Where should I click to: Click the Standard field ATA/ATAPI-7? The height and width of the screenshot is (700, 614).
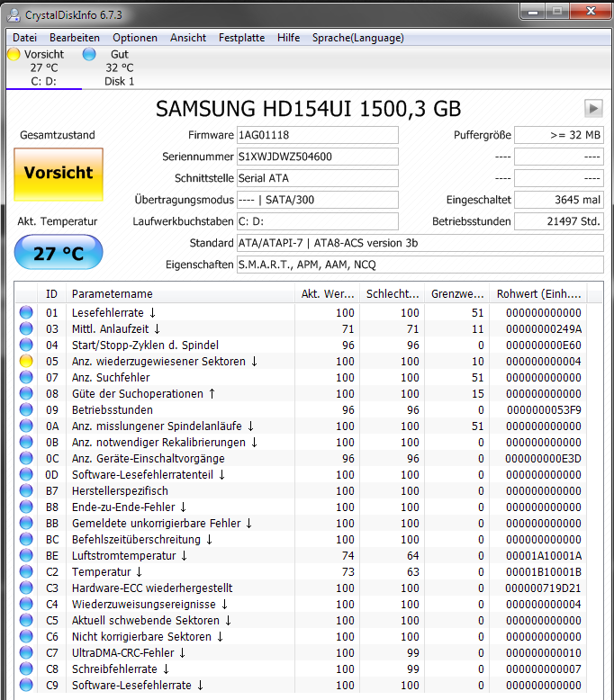click(420, 243)
